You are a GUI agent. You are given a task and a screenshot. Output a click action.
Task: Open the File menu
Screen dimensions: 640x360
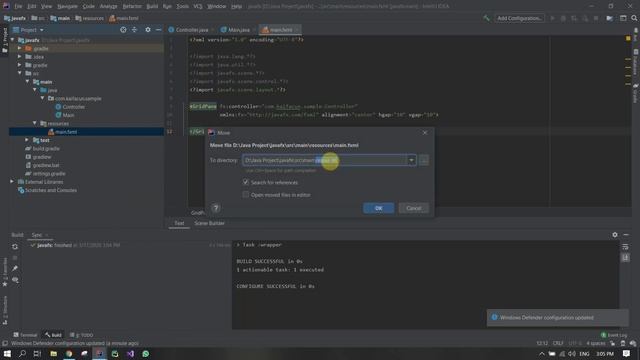18,6
